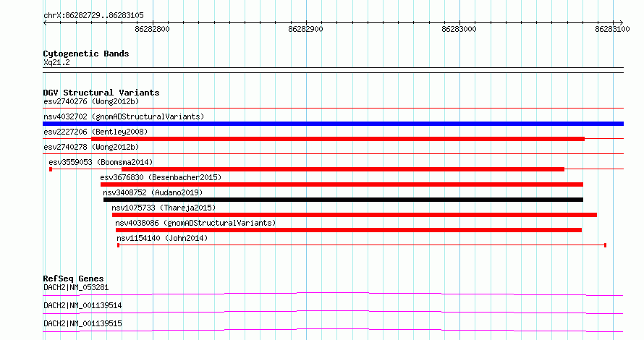
Task: Open variant esv2740278 (Wong2012b) label
Action: click(x=91, y=147)
